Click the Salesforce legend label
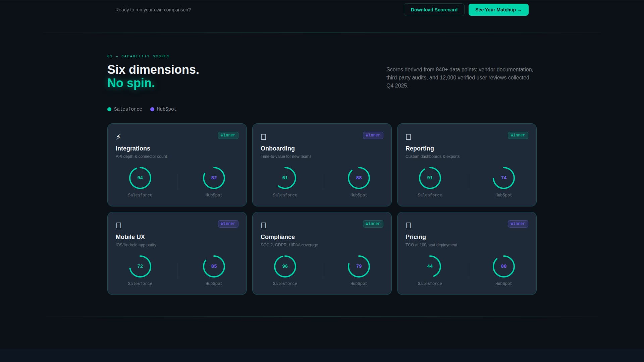The image size is (644, 362). point(128,109)
